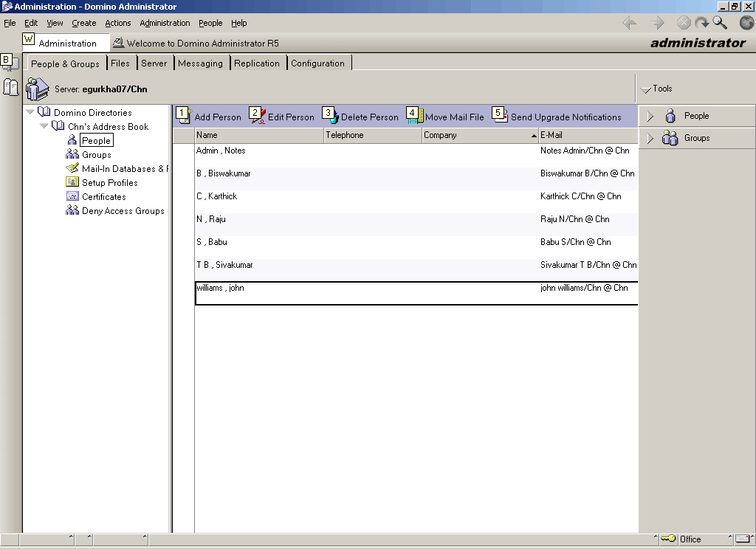
Task: Select Deny Access Groups in the tree
Action: tap(123, 210)
